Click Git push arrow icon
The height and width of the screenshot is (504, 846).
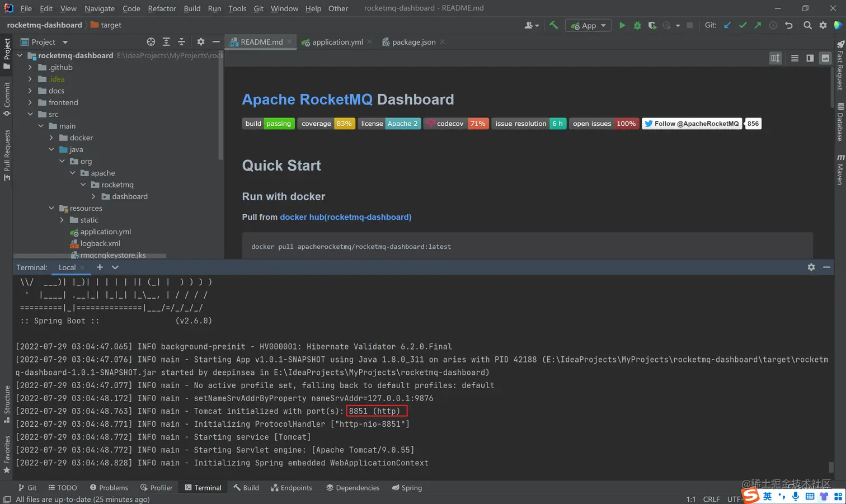tap(758, 25)
